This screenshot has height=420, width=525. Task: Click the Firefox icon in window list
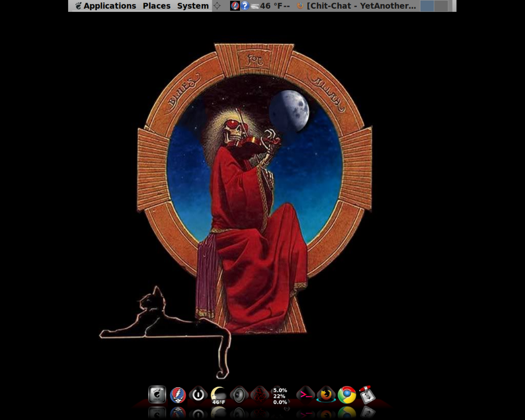tap(300, 6)
